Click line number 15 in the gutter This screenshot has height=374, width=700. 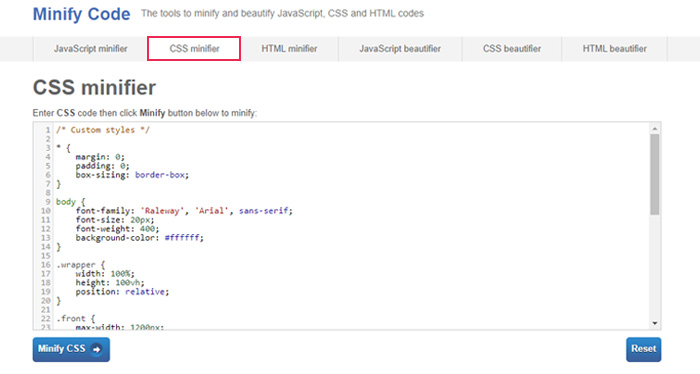pos(46,256)
